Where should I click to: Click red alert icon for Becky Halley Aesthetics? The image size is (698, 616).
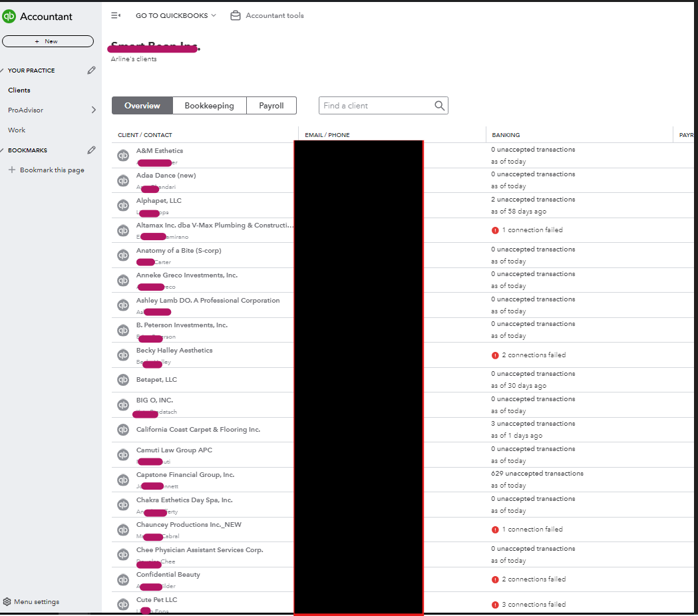495,355
